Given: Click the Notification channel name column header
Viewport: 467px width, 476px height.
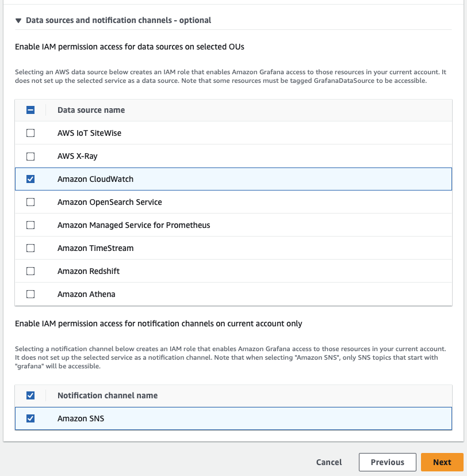Looking at the screenshot, I should click(108, 395).
